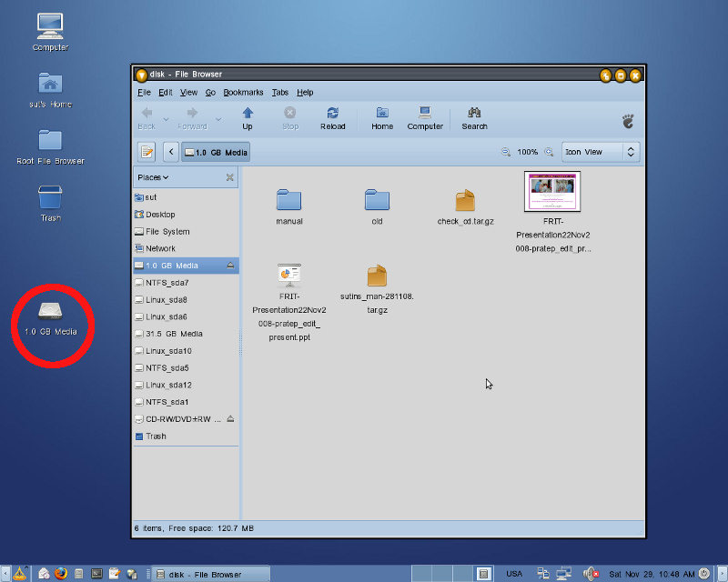This screenshot has height=582, width=728.
Task: Click the Home toolbar button
Action: click(382, 119)
